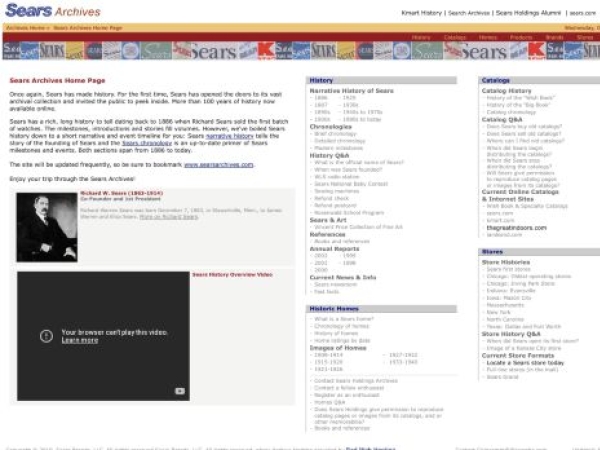Click the Learn more link in video

[x=80, y=340]
